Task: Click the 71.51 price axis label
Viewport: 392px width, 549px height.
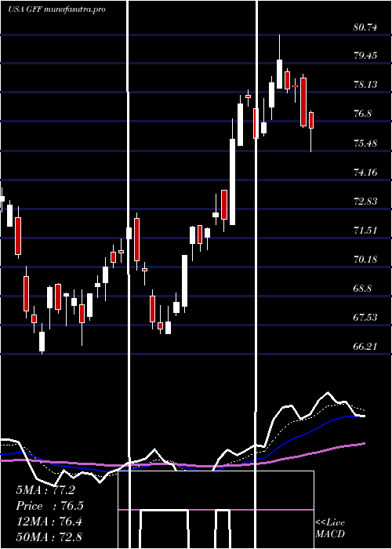Action: tap(365, 231)
